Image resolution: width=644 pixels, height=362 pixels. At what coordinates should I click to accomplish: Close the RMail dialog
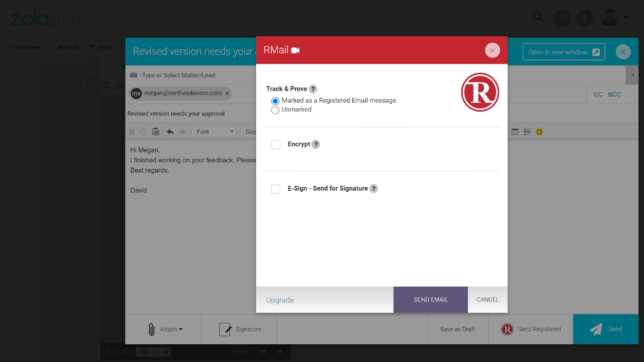[x=492, y=50]
